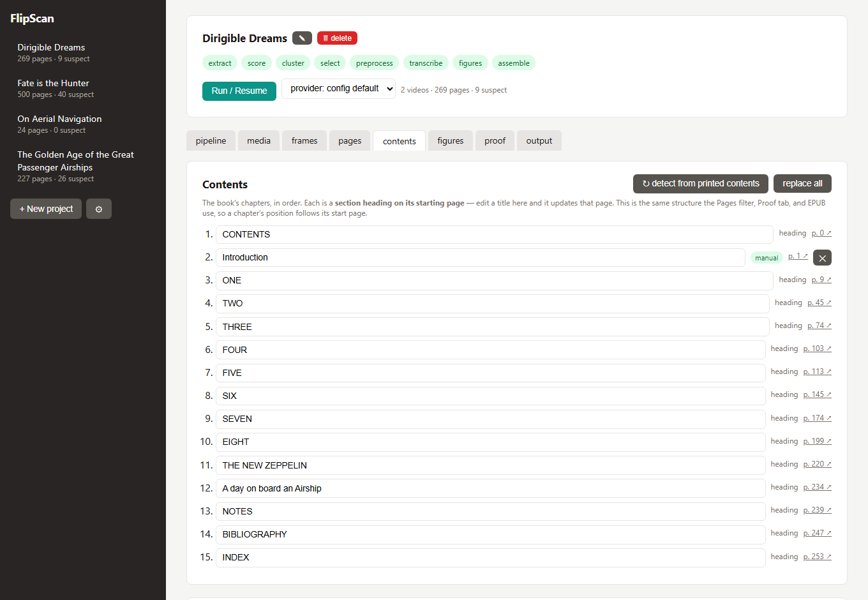Click detect from printed contents button
The image size is (868, 600).
701,183
